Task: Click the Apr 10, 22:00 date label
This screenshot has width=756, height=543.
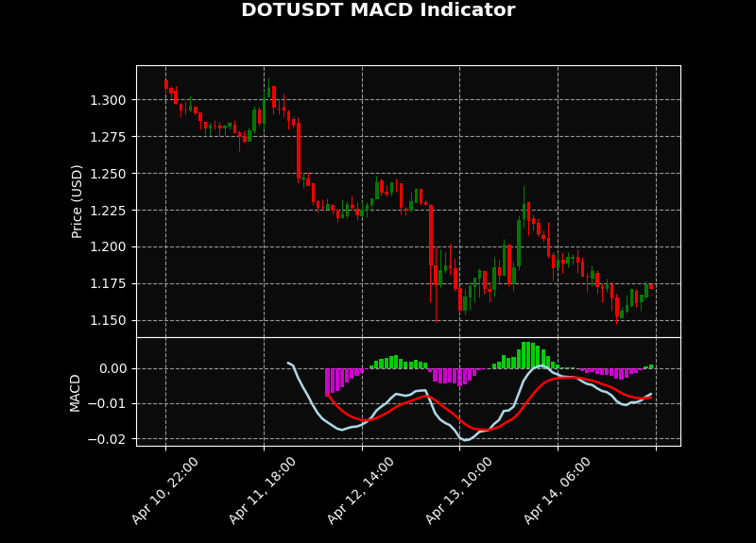Action: coord(164,490)
